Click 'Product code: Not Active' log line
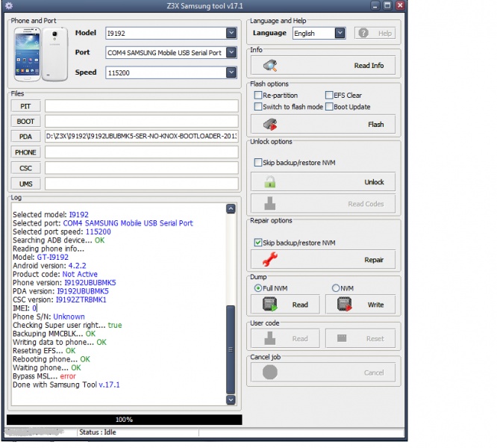The width and height of the screenshot is (497, 448). point(55,274)
